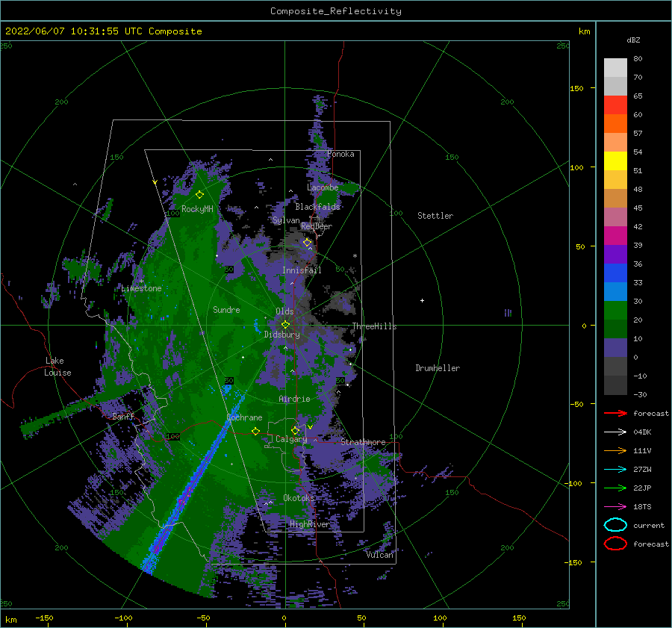Image resolution: width=672 pixels, height=628 pixels.
Task: Click the red forecast arrow in legend
Action: point(615,413)
